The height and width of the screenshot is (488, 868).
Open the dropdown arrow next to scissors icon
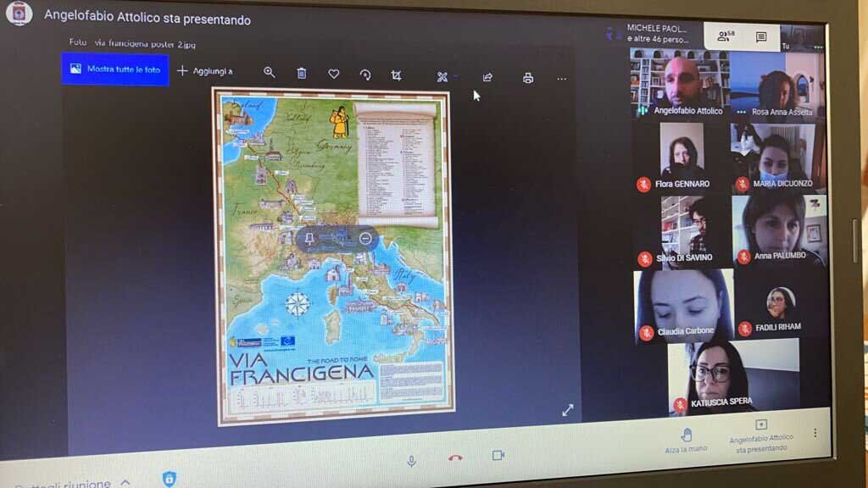pos(456,77)
